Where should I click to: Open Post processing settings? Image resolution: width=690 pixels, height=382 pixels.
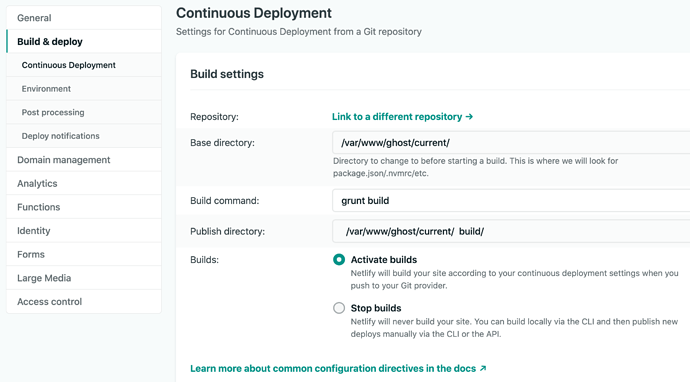[84, 112]
